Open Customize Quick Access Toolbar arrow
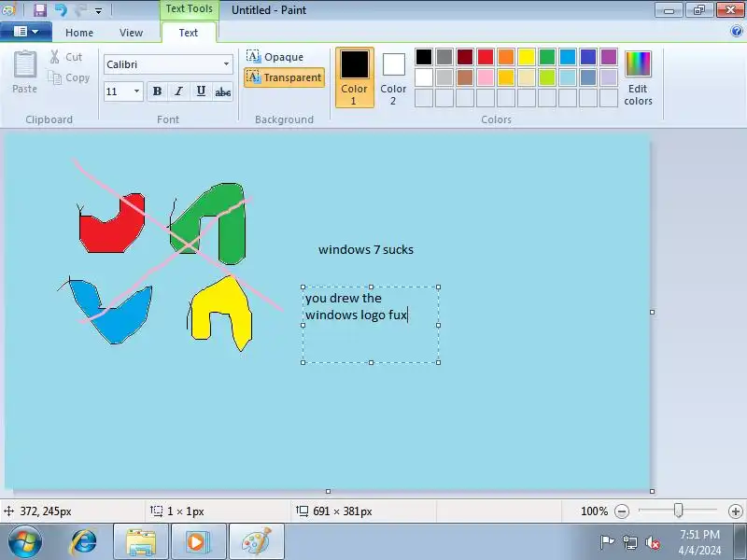This screenshot has width=747, height=560. pos(98,10)
